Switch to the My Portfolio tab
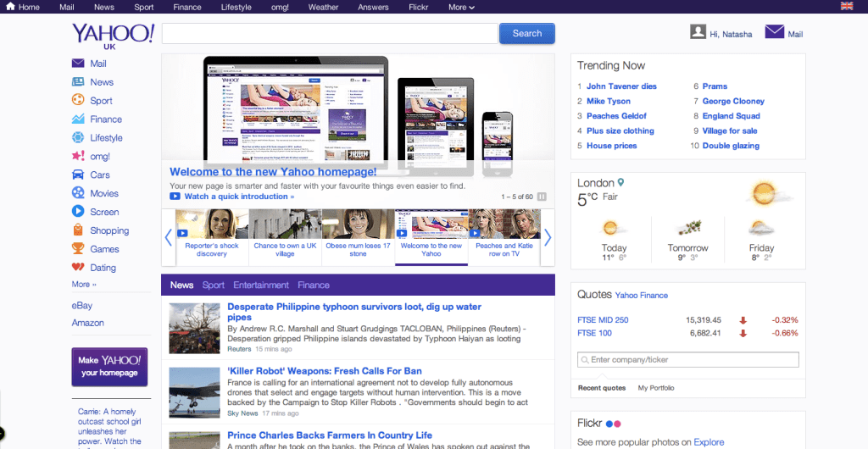The width and height of the screenshot is (868, 449). [656, 388]
